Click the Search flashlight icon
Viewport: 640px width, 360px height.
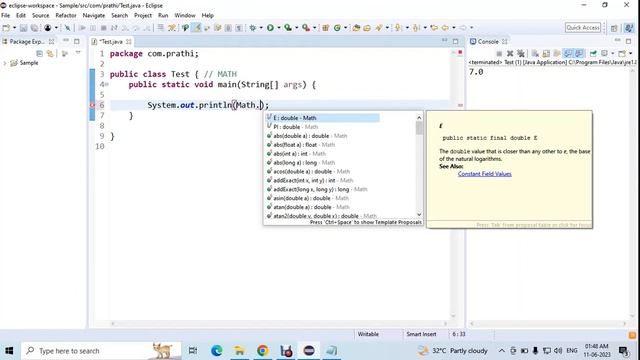(379, 28)
